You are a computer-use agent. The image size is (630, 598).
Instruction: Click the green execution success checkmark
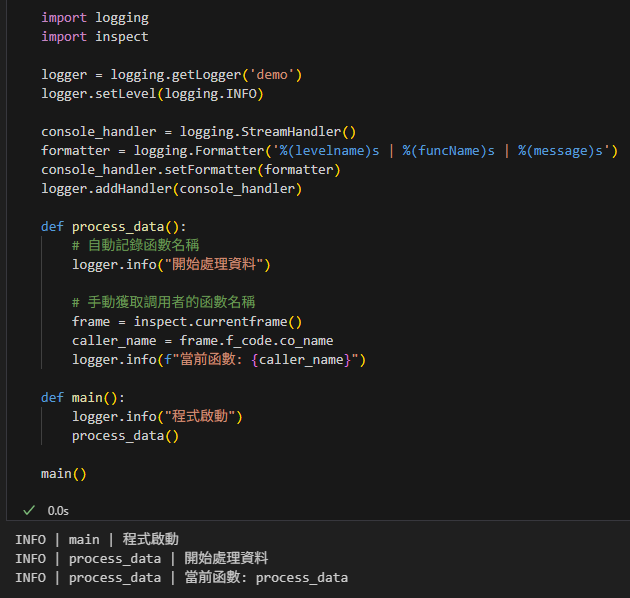(x=28, y=510)
